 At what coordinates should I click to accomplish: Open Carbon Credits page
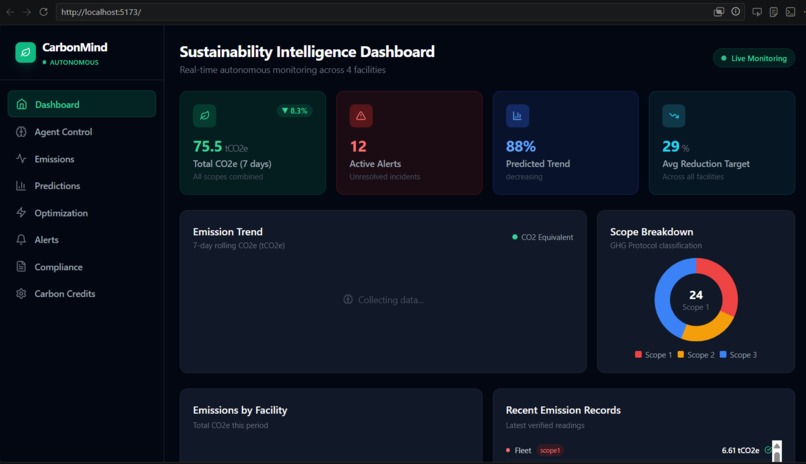(82, 293)
